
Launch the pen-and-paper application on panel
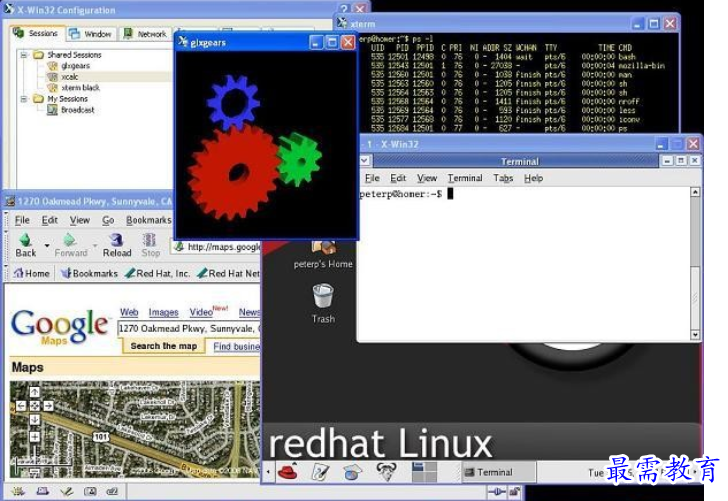point(320,472)
